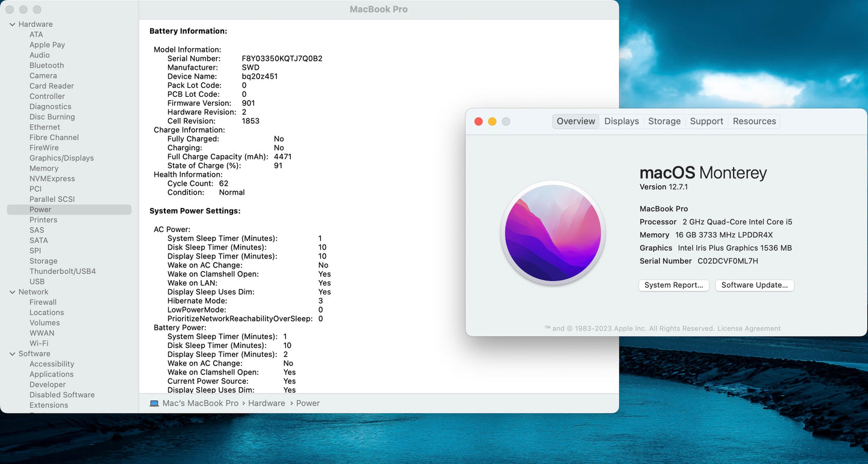Select Accessibility under Software
Viewport: 868px width, 464px height.
point(52,364)
